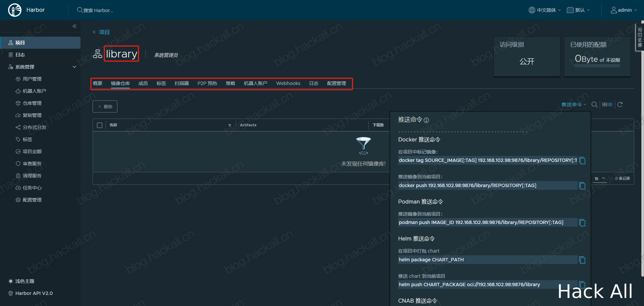Click the 配置管理 gear icon in sidebar

18,200
